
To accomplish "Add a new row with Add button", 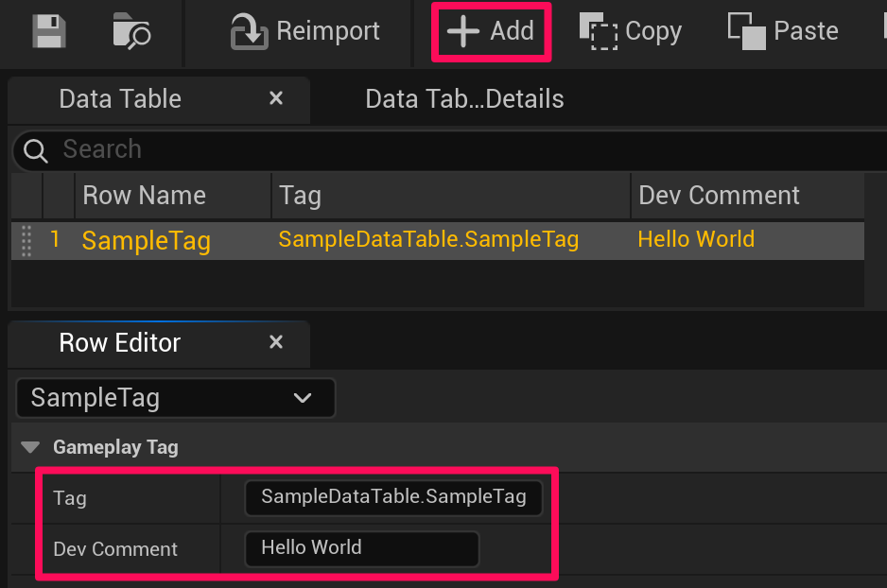I will pos(491,31).
